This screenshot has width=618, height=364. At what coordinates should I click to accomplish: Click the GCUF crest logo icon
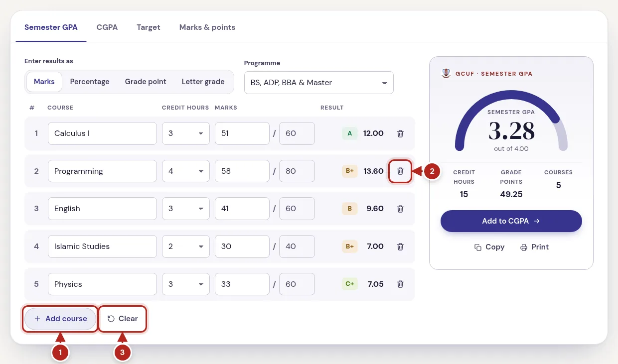click(446, 73)
